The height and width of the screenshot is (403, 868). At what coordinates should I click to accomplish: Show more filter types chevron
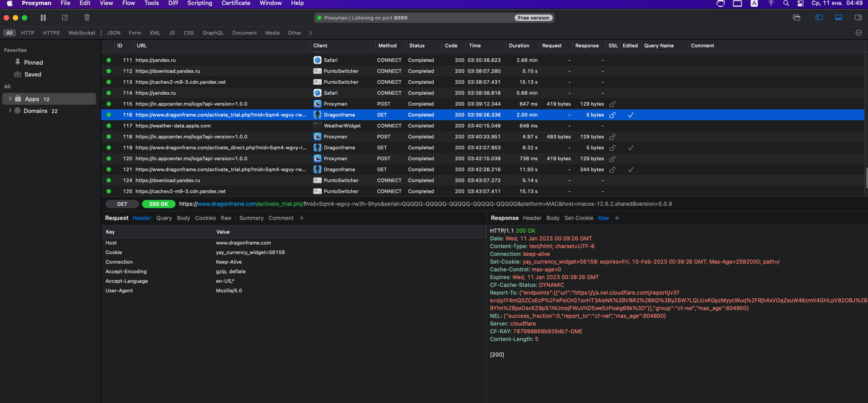point(310,33)
